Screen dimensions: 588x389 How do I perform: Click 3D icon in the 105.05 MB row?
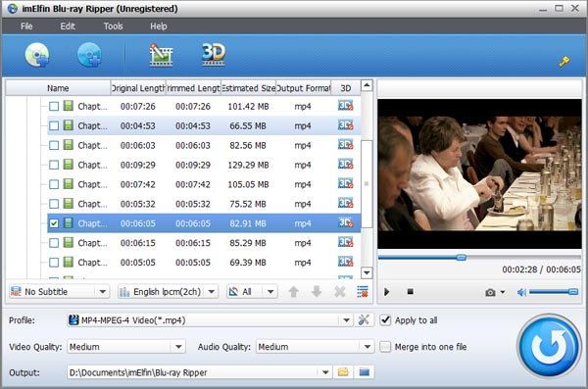345,184
